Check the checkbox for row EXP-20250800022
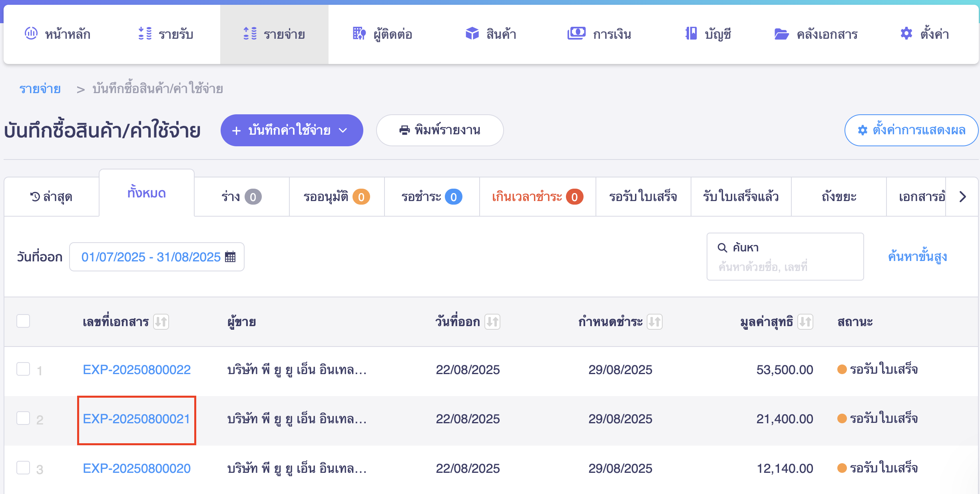This screenshot has height=494, width=980. pyautogui.click(x=23, y=369)
